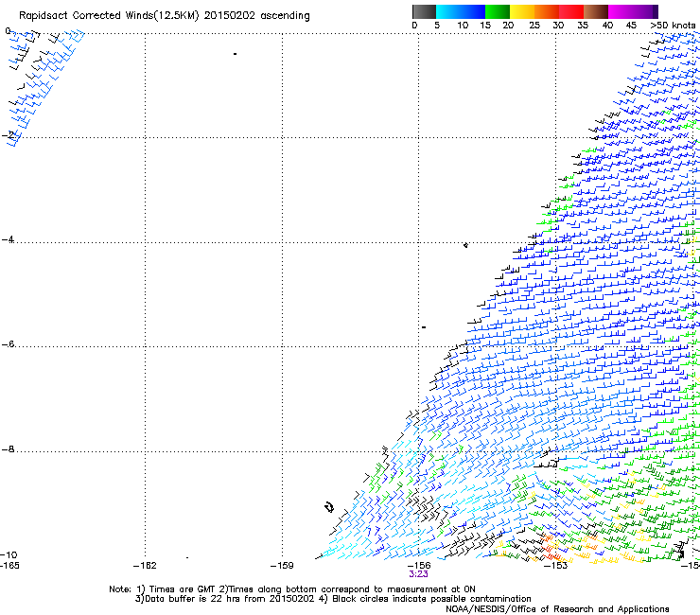Click the '-156' longitude axis label

[418, 566]
